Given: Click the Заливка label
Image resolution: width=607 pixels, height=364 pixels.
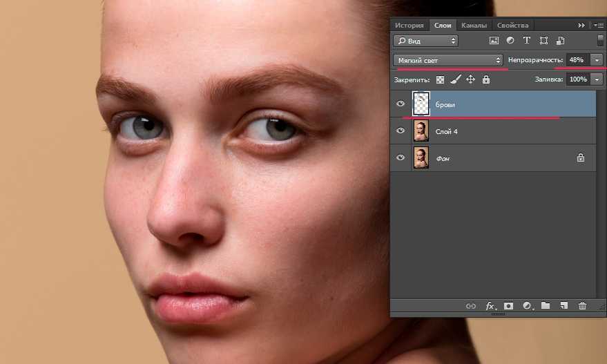Looking at the screenshot, I should (549, 79).
